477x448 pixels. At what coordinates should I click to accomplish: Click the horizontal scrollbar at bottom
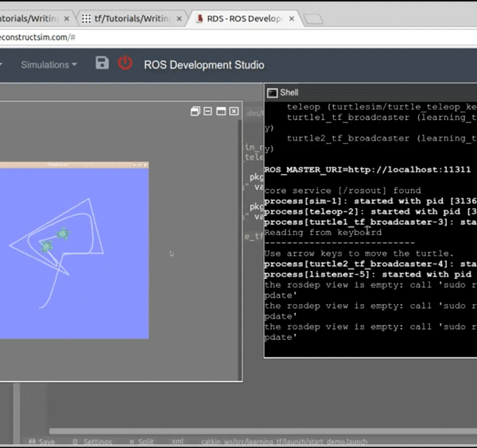coord(263,431)
